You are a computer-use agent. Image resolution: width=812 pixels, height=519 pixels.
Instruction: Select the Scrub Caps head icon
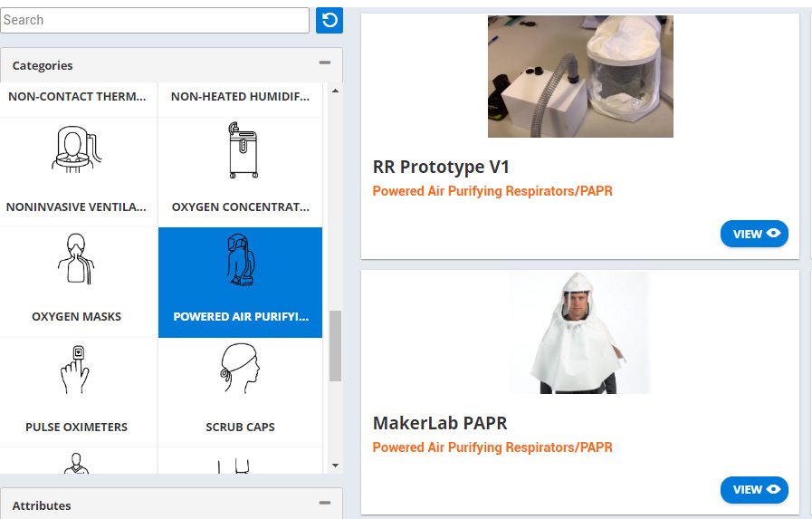239,368
